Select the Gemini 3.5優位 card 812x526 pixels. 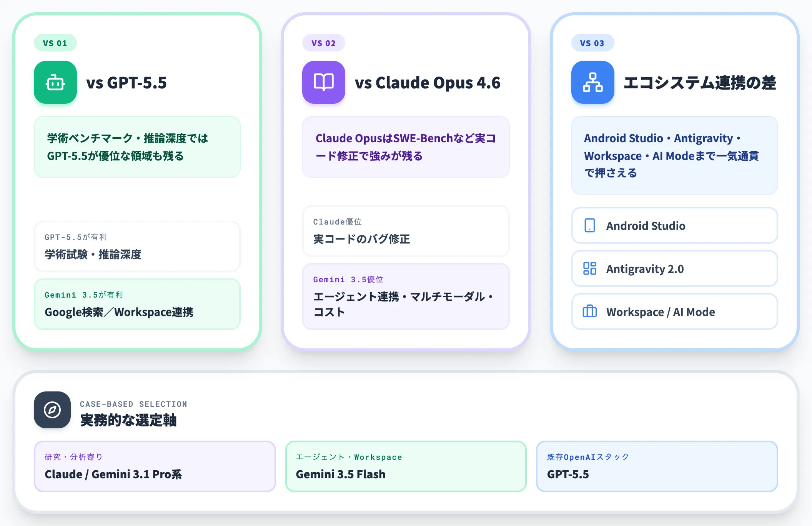tap(406, 296)
